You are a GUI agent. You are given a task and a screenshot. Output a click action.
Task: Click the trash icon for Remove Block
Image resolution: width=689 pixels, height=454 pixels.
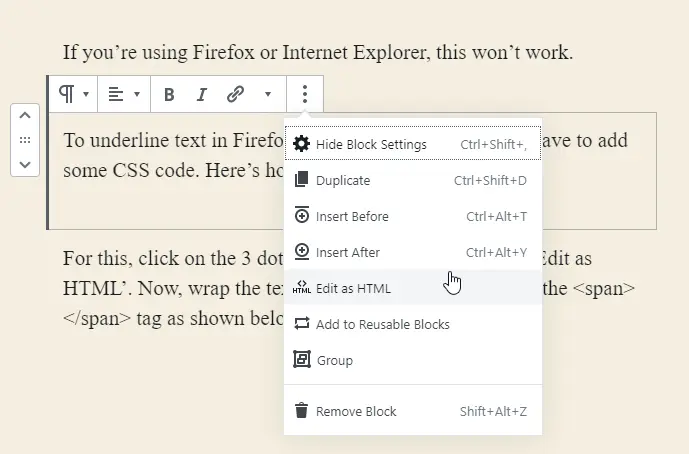[x=301, y=411]
